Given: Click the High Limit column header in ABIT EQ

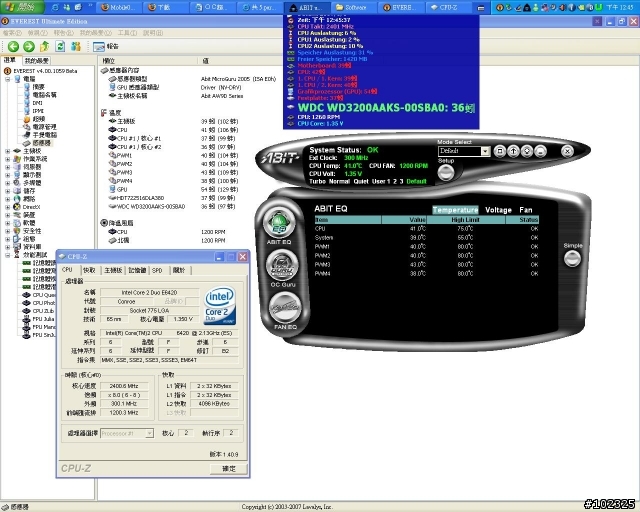Looking at the screenshot, I should 466,220.
